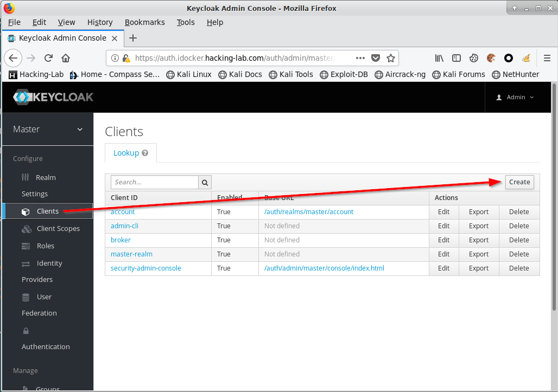Open the Firefox hamburger menu

click(547, 58)
